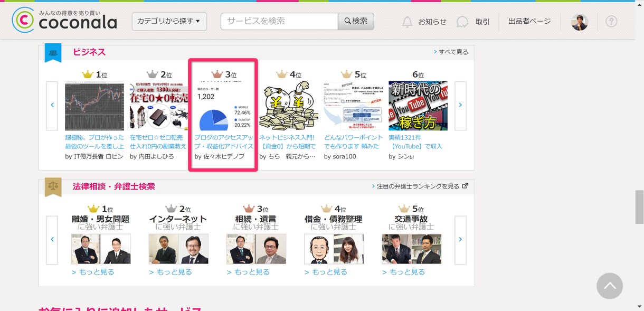Screen dimensions: 644x311
Task: Open the ビジネス category heading
Action: click(89, 52)
